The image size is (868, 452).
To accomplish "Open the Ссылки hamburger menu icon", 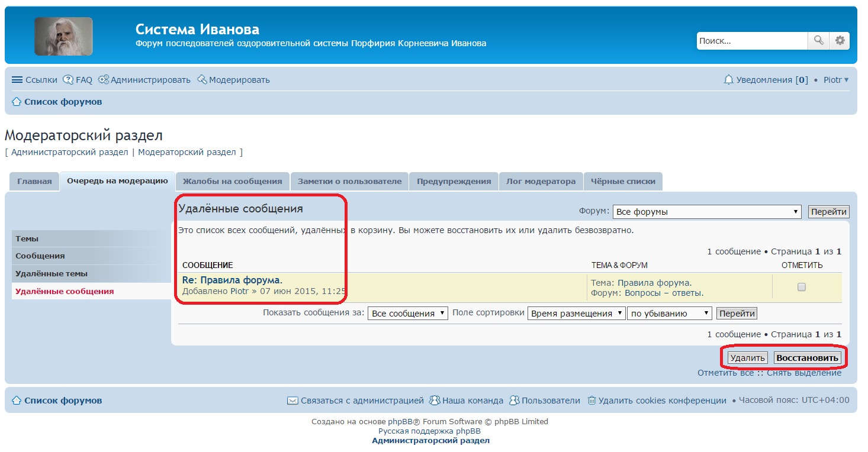I will pos(17,80).
